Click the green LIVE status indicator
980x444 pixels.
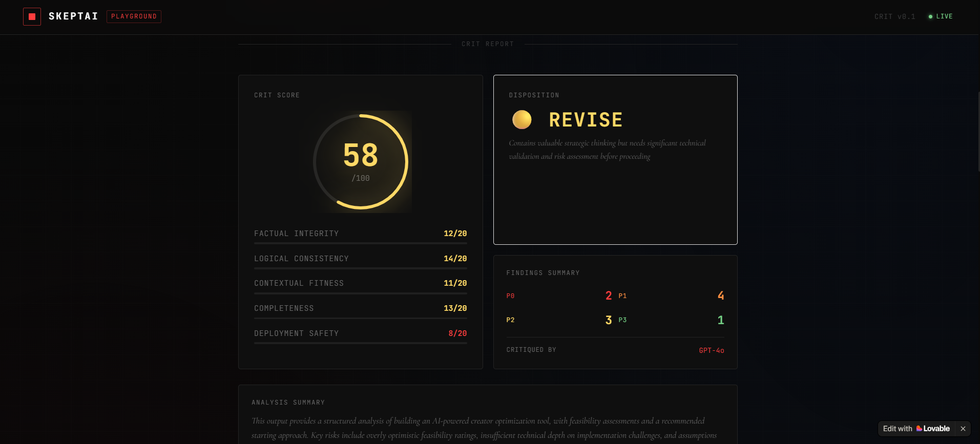click(941, 16)
